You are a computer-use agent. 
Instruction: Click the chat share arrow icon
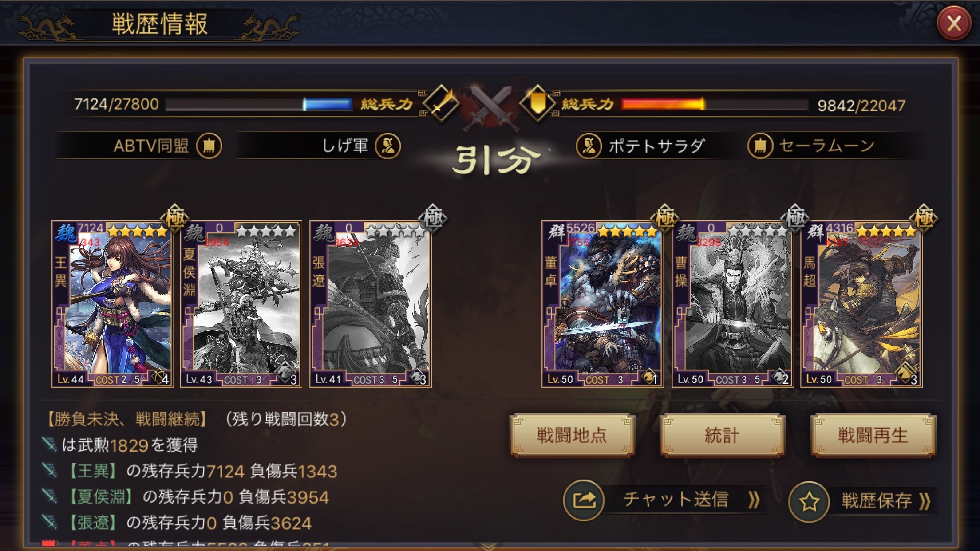point(584,500)
